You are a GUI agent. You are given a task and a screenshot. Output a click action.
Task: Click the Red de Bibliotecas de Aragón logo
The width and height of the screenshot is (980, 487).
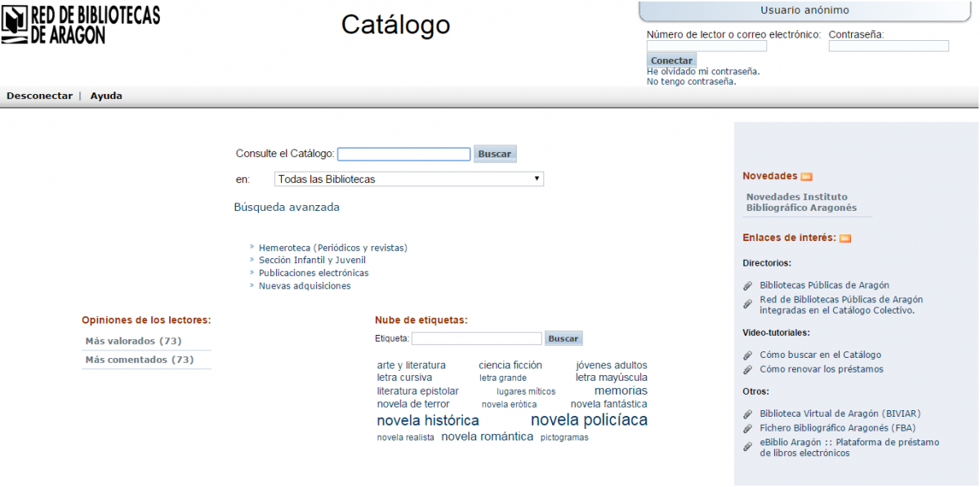(80, 24)
